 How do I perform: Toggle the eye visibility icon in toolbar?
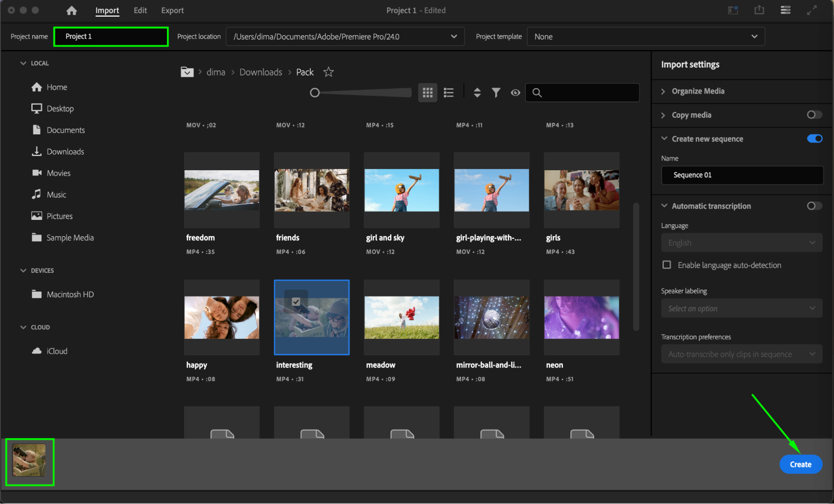516,93
